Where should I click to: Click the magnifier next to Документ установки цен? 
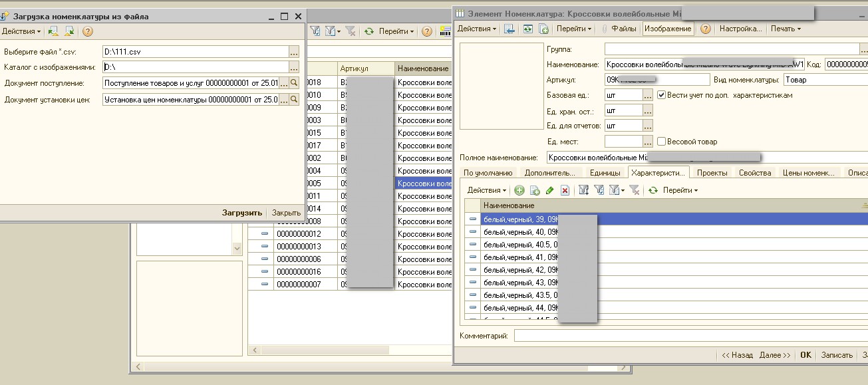(294, 100)
